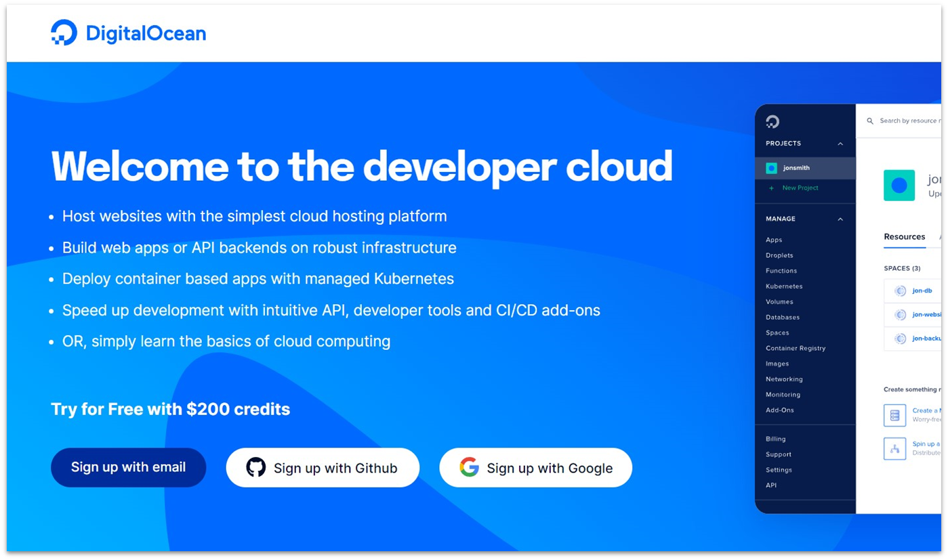Click the Google G logo icon
948x560 pixels.
[x=469, y=467]
